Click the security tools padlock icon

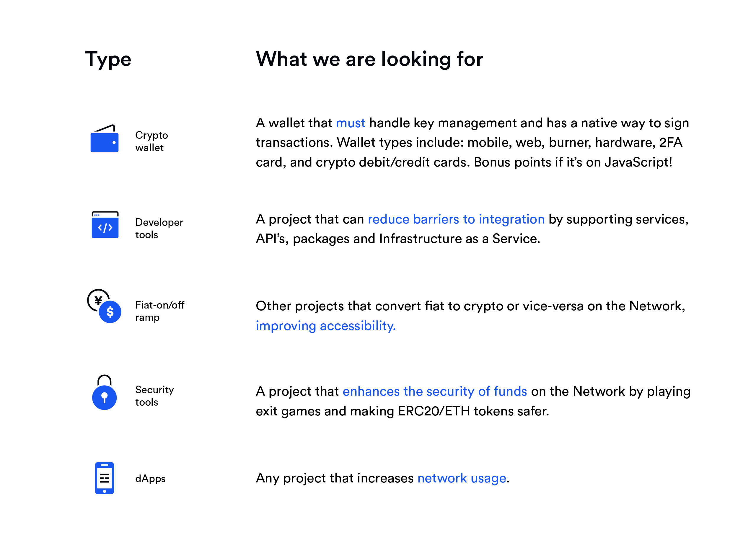[x=104, y=392]
